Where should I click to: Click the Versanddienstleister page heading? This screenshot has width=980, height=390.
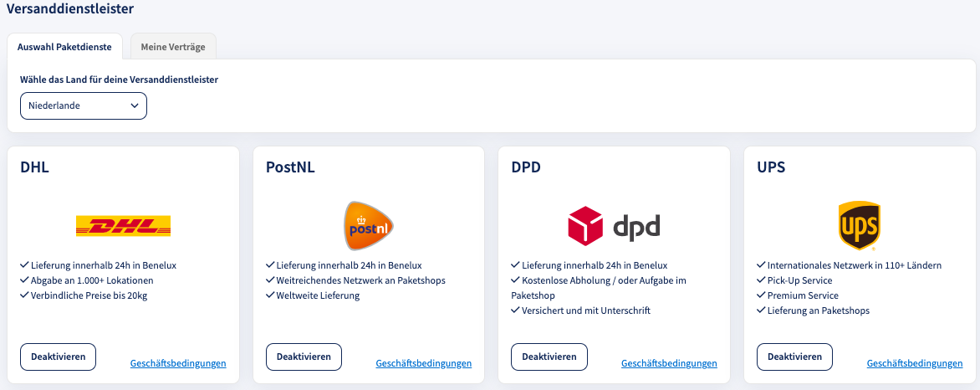coord(70,8)
